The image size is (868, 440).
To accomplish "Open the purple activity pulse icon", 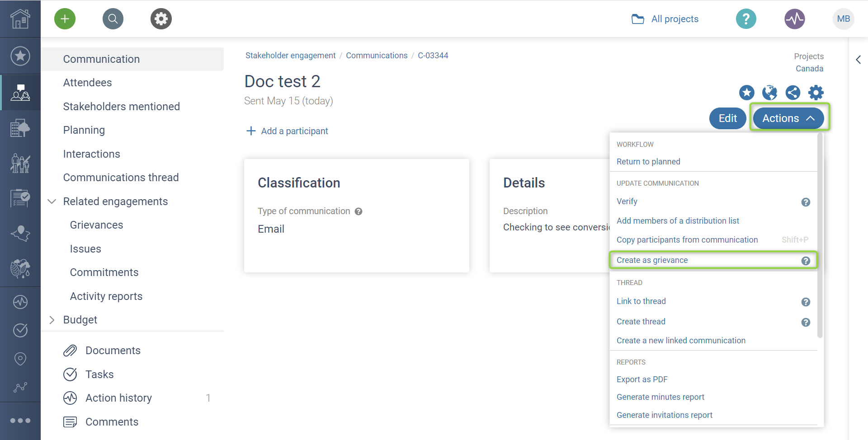I will [794, 19].
